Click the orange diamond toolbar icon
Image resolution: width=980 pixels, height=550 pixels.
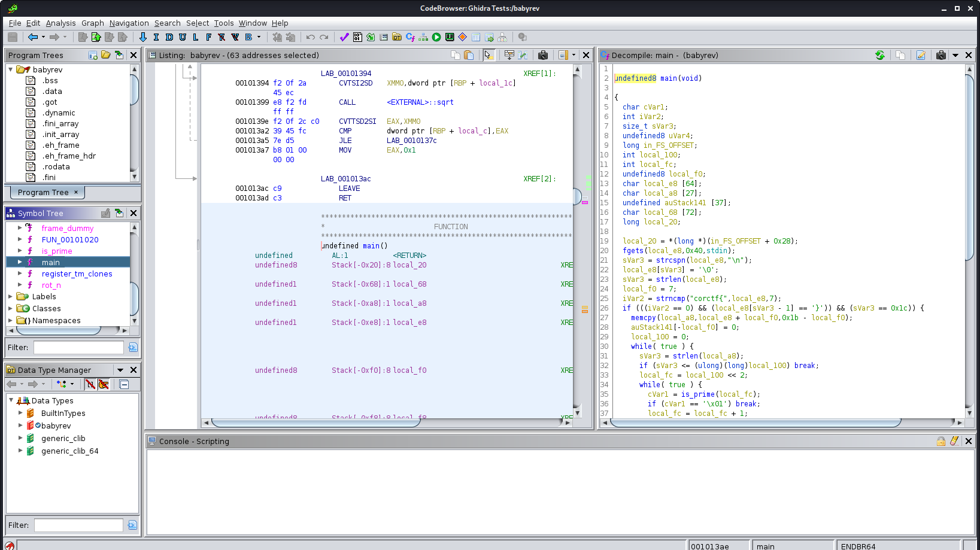point(463,37)
